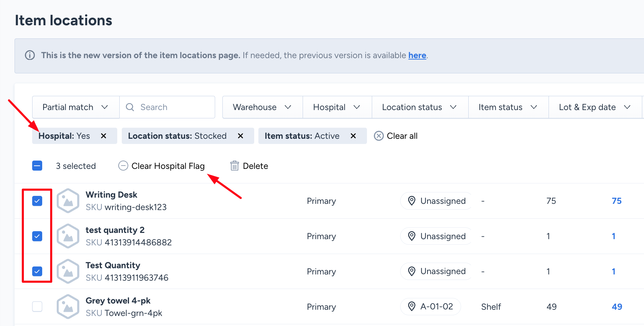Click black quantity 49 in Grey towel row

tap(552, 307)
